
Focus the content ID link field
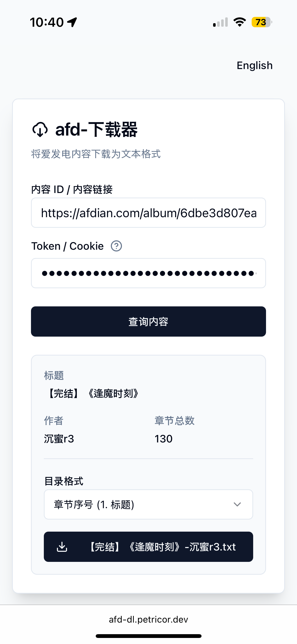[148, 213]
